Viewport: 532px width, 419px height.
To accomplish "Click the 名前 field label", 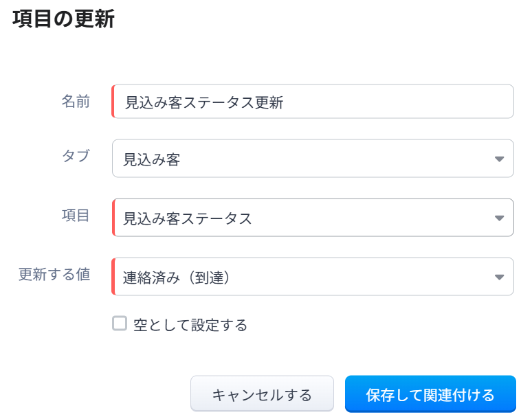I will 76,102.
